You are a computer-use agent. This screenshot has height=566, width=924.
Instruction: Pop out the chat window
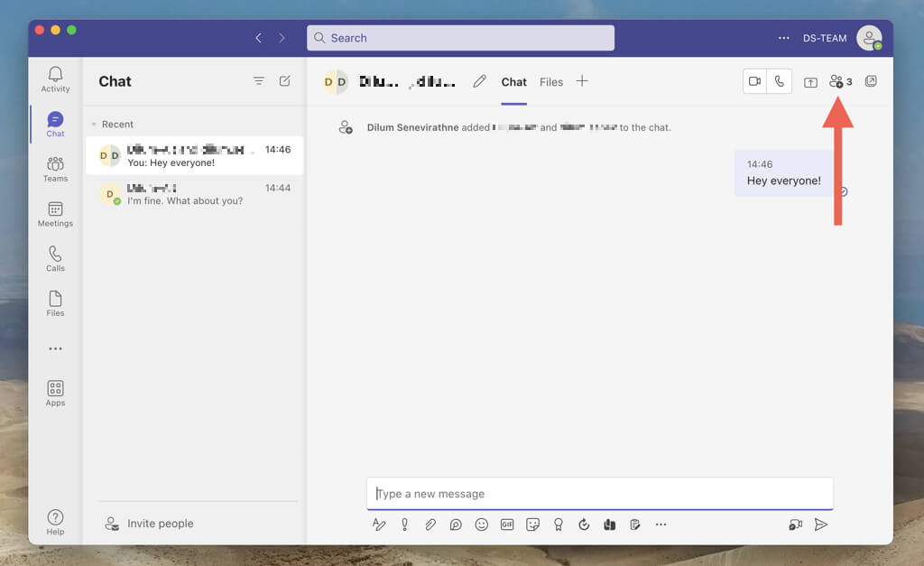point(871,81)
